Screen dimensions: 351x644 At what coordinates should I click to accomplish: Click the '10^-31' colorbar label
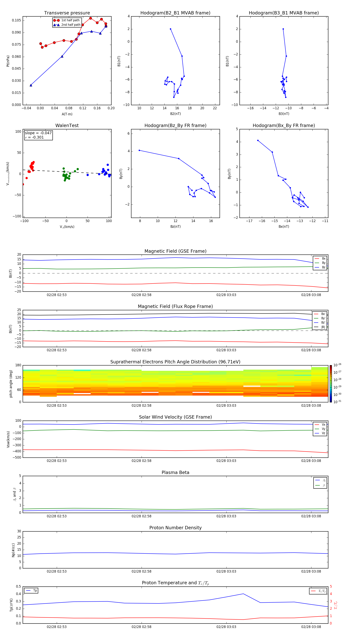click(337, 402)
